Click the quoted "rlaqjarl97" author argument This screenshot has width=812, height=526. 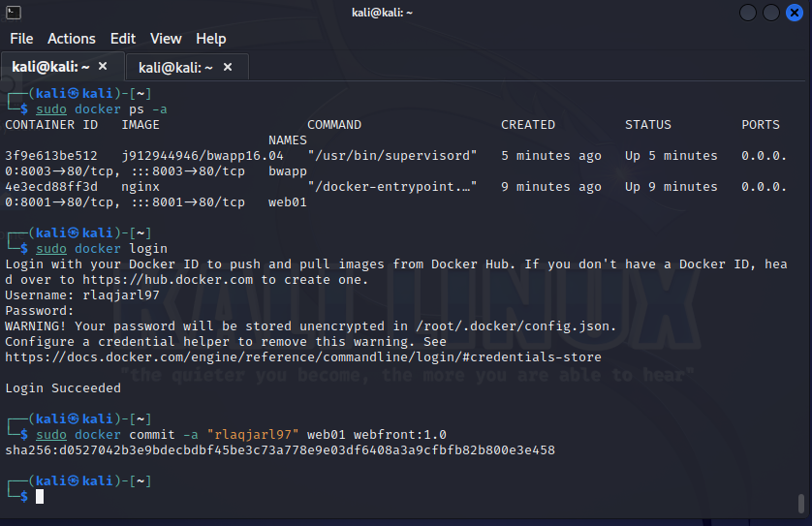[x=253, y=435]
